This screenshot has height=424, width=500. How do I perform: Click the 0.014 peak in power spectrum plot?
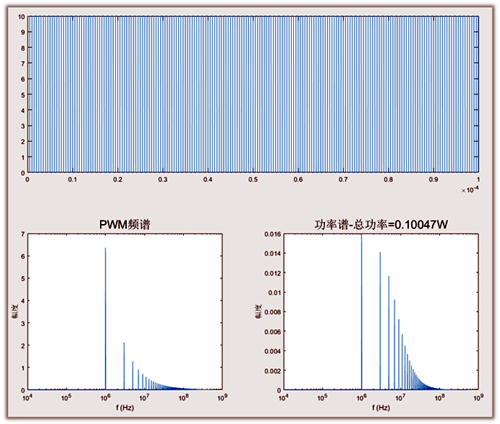[380, 321]
